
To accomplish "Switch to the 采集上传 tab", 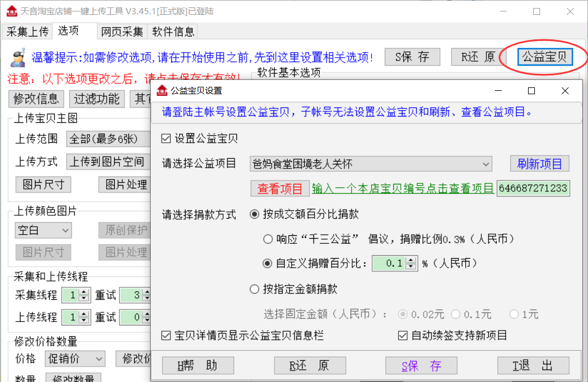I will [x=28, y=31].
